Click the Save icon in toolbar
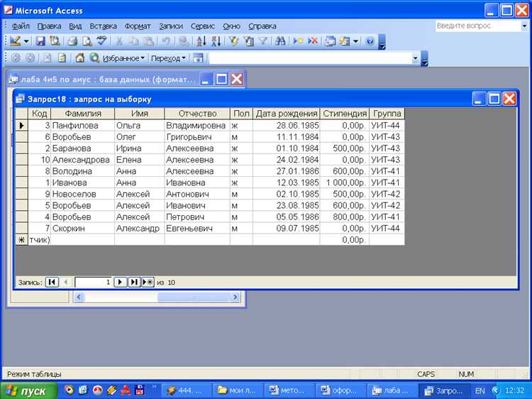532x399 pixels. click(40, 42)
